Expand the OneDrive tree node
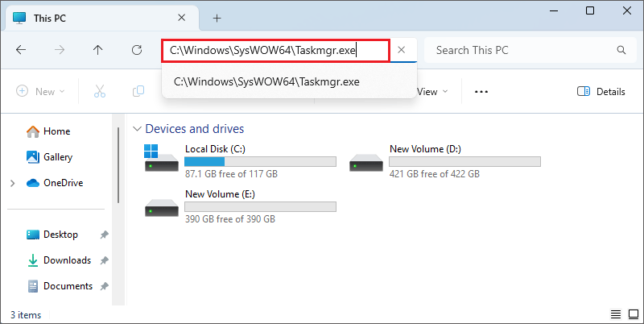The width and height of the screenshot is (644, 324). [x=12, y=183]
